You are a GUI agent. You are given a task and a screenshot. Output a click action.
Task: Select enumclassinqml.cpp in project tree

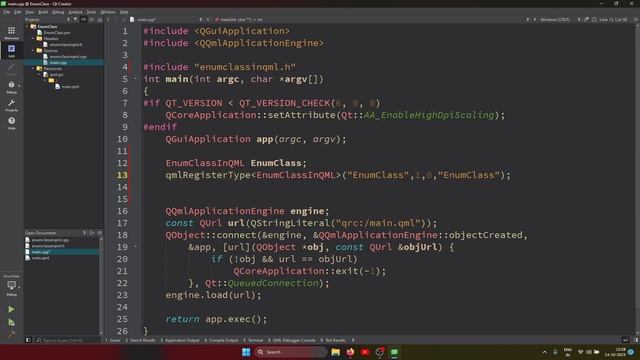coord(68,57)
